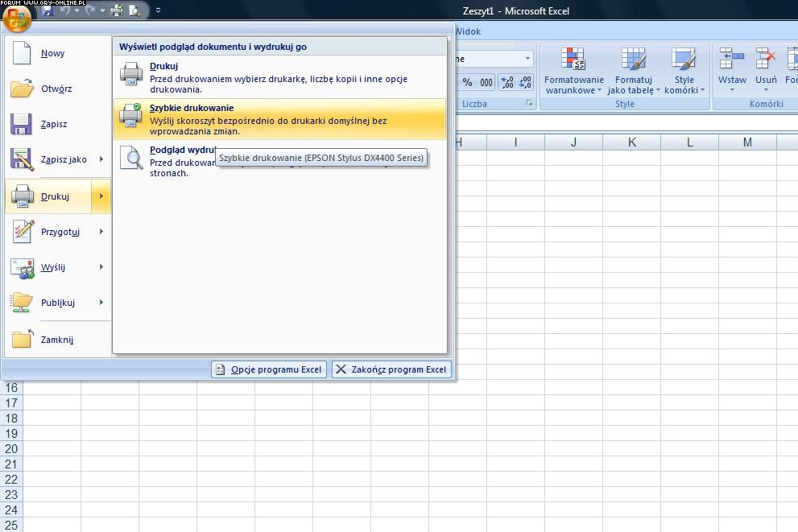Open the Liczba group dialog launcher
Screen dimensions: 798x532
pos(529,103)
